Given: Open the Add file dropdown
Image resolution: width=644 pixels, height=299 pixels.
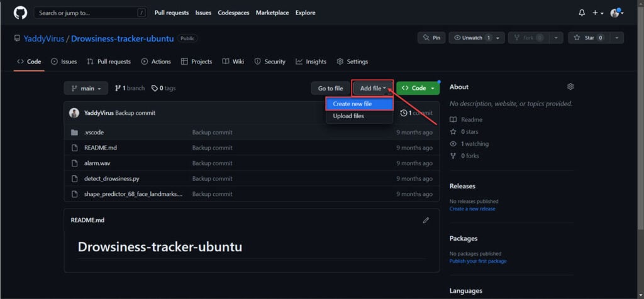Looking at the screenshot, I should click(373, 88).
